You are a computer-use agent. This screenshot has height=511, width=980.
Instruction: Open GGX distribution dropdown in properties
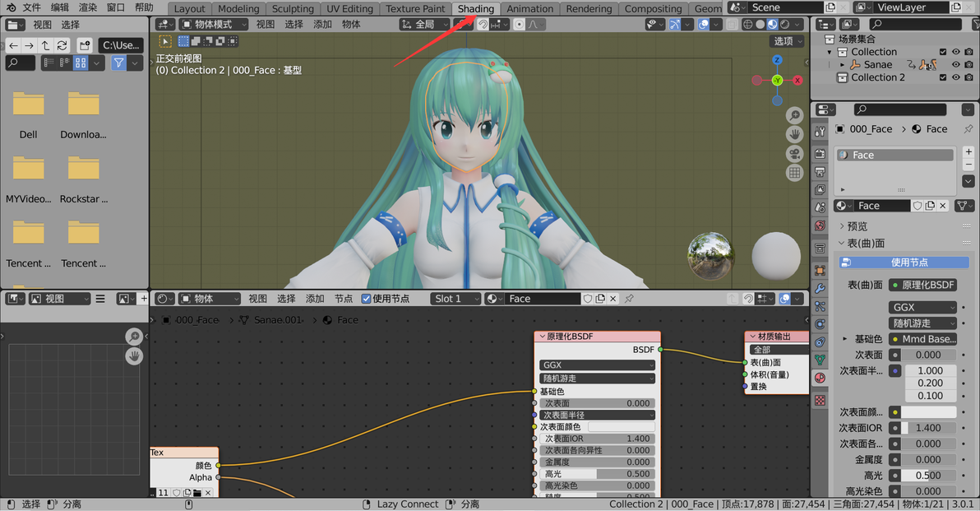[x=922, y=307]
